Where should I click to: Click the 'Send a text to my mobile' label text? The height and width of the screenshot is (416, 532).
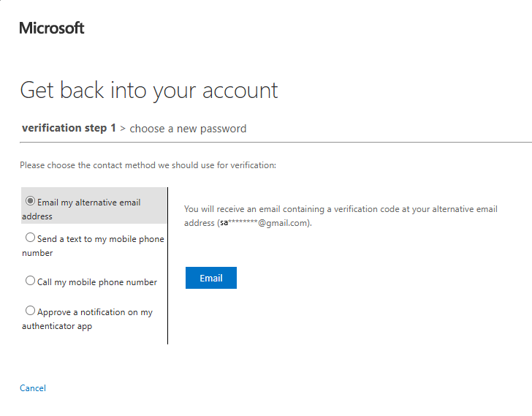click(x=100, y=239)
